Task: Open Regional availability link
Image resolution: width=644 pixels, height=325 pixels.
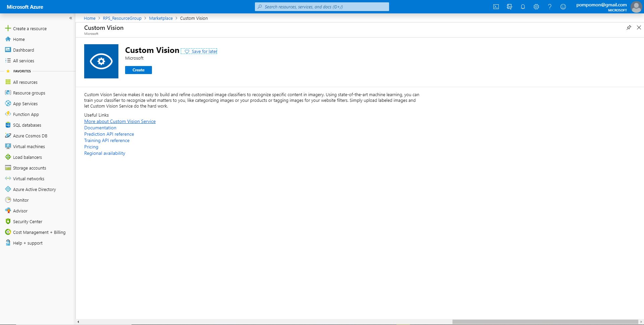Action: tap(105, 153)
